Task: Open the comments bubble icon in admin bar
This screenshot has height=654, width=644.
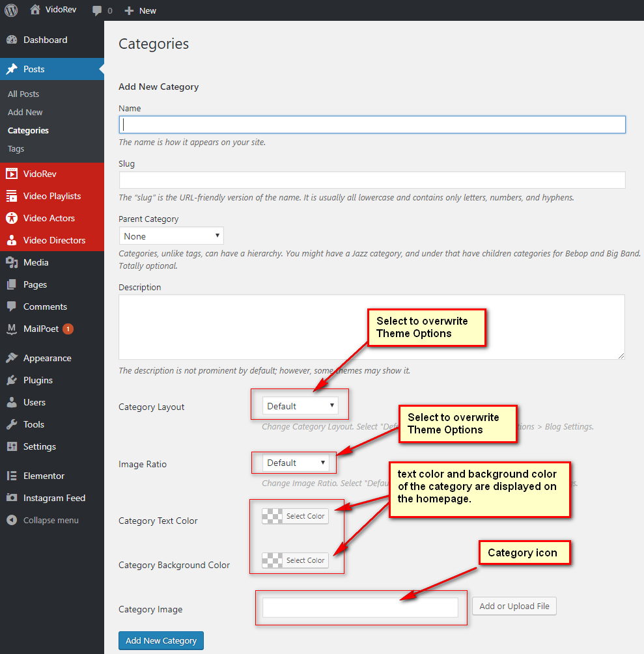Action: 98,10
